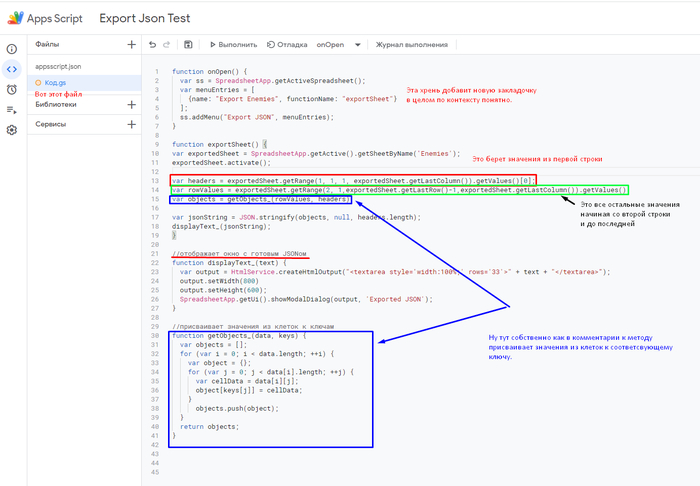Click Выполнить to run the script
Viewport: 700px width, 486px height.
(233, 45)
